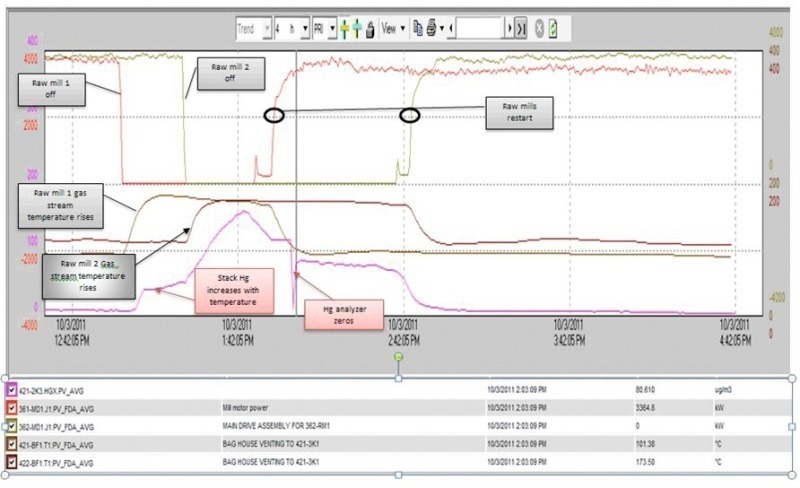Viewport: 800px width, 488px height.
Task: Toggle the 422-BF1.T1:PV_FDA_AVG checkbox
Action: [x=11, y=462]
